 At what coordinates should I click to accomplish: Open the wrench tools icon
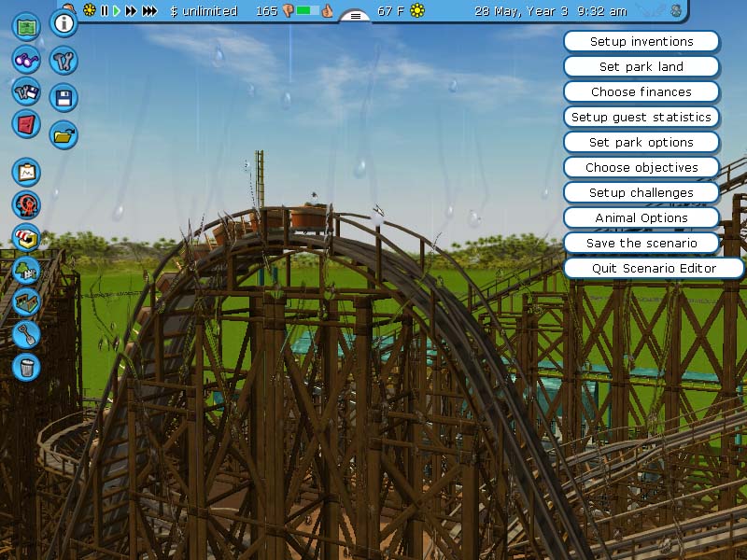(63, 61)
